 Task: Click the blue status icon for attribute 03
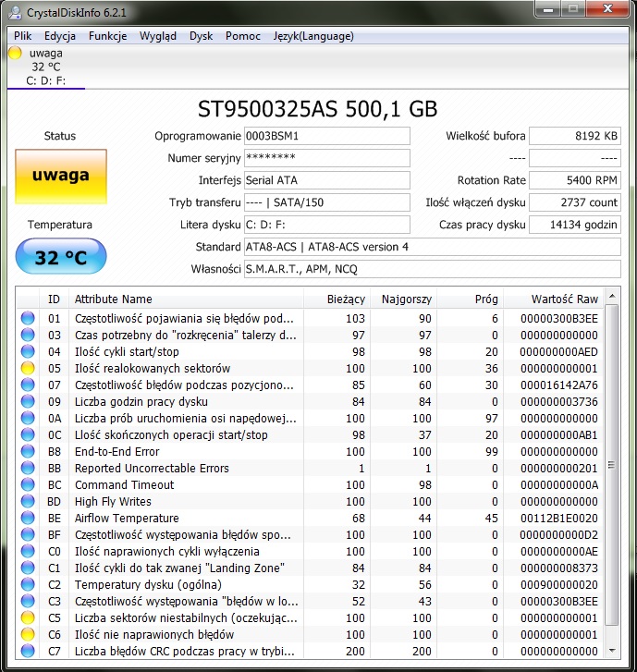pyautogui.click(x=28, y=335)
